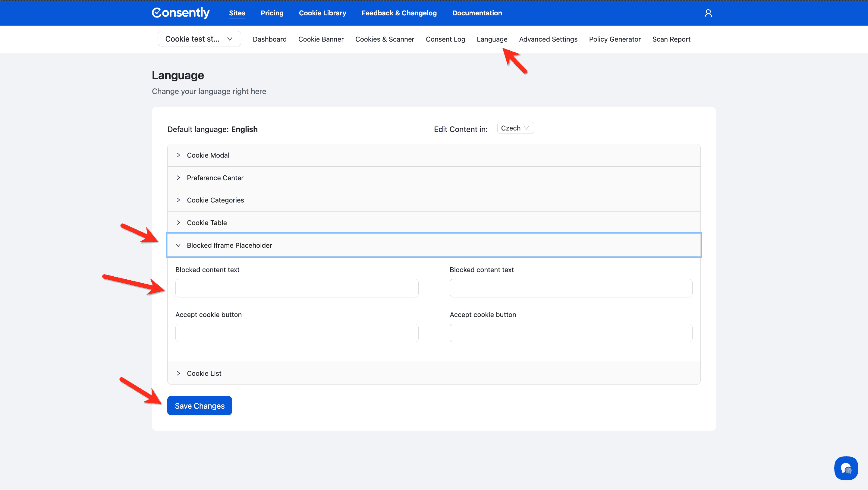This screenshot has width=868, height=490.
Task: Expand the Cookie Modal section
Action: click(x=208, y=155)
